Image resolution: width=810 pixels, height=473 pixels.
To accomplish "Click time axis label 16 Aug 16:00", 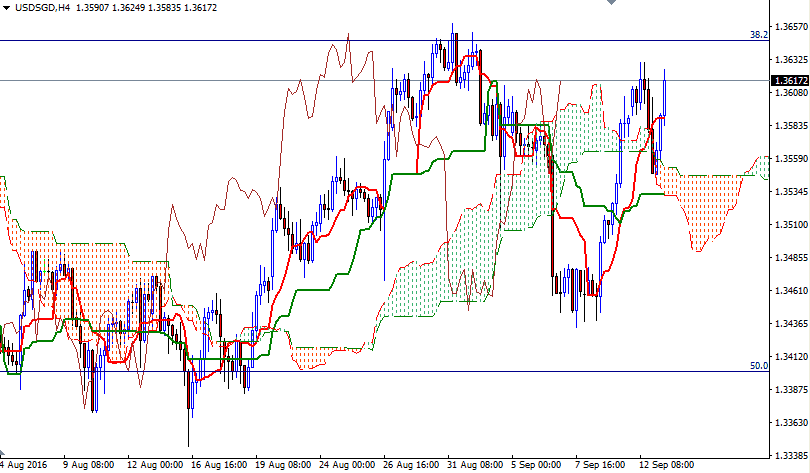I will 219,465.
